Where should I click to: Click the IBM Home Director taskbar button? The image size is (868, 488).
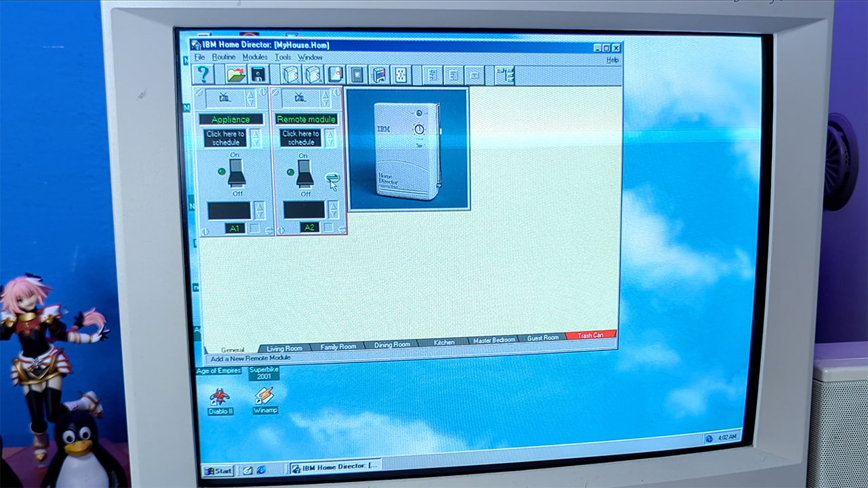pos(336,466)
